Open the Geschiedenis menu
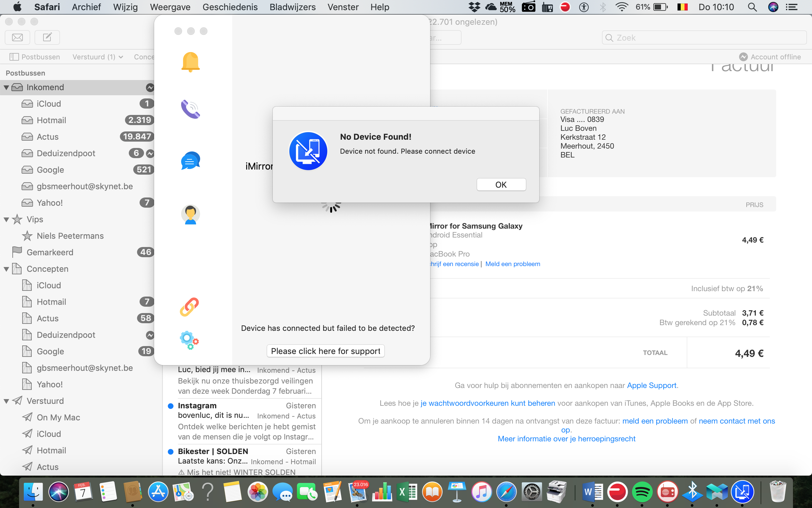 pyautogui.click(x=230, y=7)
